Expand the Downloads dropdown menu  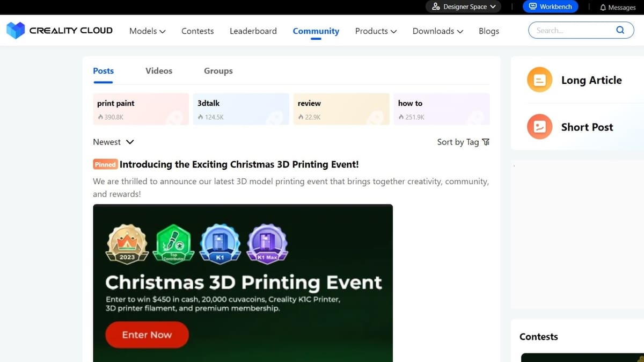click(438, 31)
